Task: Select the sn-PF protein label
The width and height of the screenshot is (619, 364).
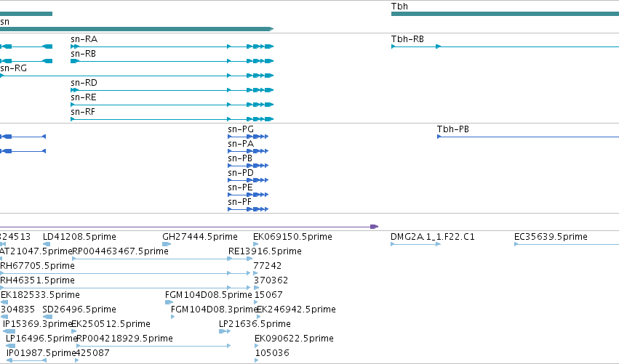Action: (x=239, y=202)
